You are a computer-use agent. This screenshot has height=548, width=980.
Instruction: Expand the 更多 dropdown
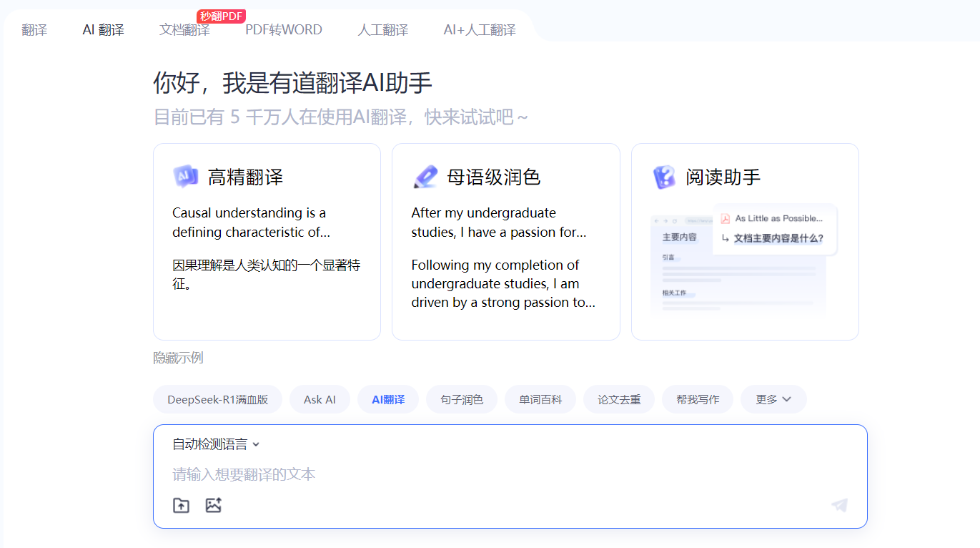[x=773, y=399]
